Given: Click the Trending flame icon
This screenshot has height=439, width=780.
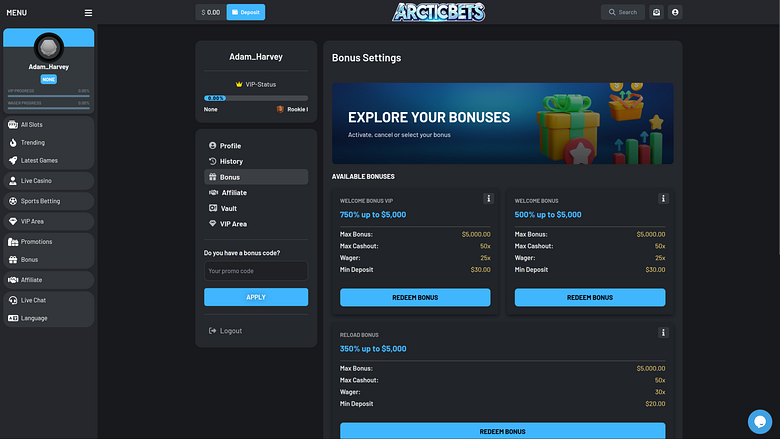Looking at the screenshot, I should tap(13, 143).
